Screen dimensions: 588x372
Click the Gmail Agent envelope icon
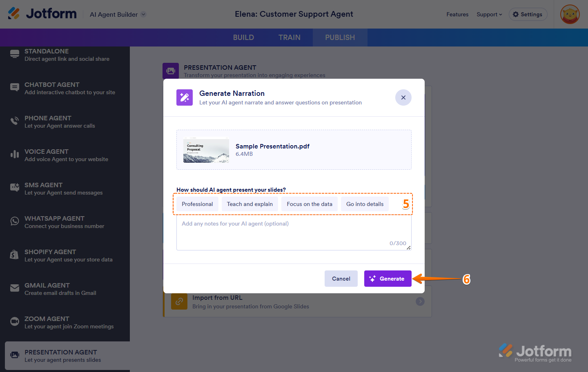pyautogui.click(x=15, y=288)
